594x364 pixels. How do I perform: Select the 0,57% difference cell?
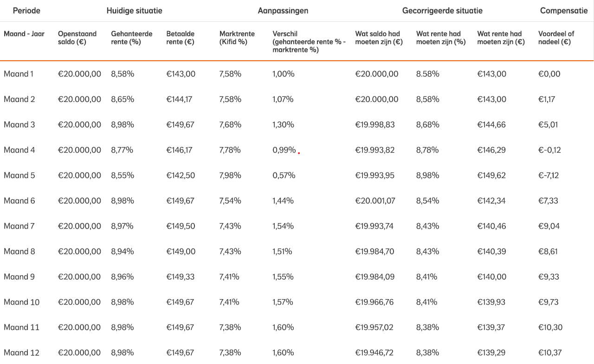(x=284, y=175)
